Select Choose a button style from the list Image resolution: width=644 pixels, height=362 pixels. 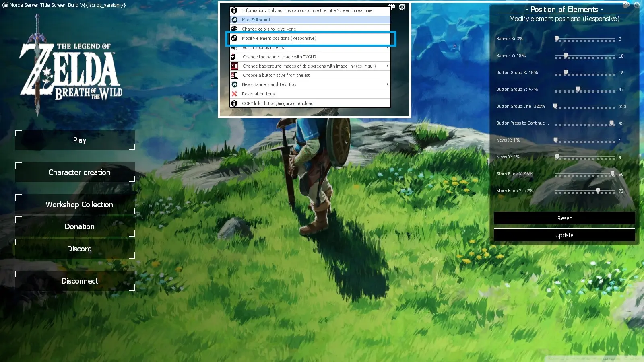coord(276,75)
